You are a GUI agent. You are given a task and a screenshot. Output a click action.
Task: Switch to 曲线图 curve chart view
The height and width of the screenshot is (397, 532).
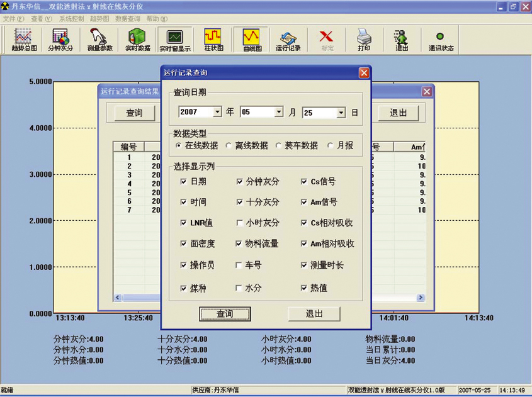tap(251, 40)
